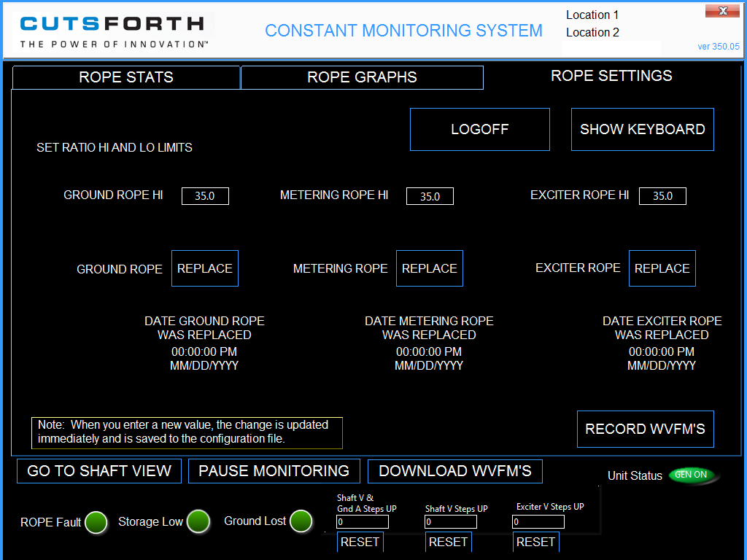The width and height of the screenshot is (747, 560).
Task: Show the on-screen keyboard
Action: 642,129
